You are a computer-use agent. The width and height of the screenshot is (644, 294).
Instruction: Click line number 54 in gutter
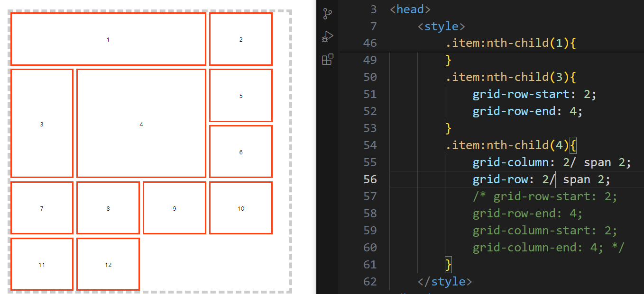(x=370, y=145)
